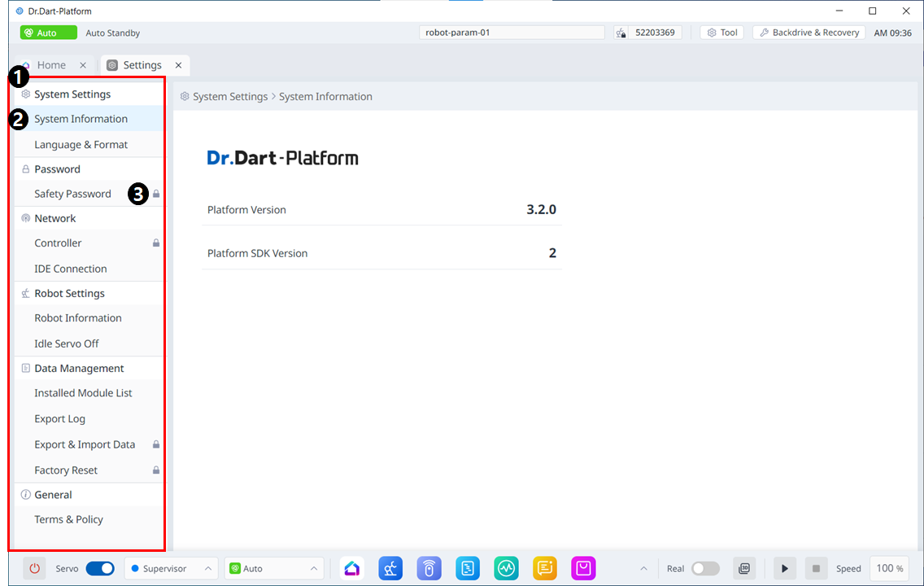Viewport: 924px width, 586px height.
Task: Open the Home module icon in dock
Action: pyautogui.click(x=352, y=568)
